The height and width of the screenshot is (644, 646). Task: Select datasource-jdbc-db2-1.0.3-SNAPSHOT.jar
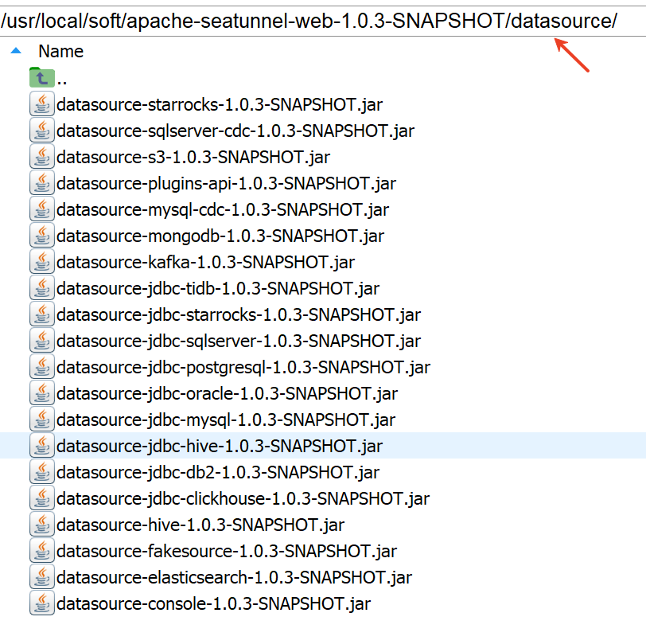pyautogui.click(x=218, y=473)
